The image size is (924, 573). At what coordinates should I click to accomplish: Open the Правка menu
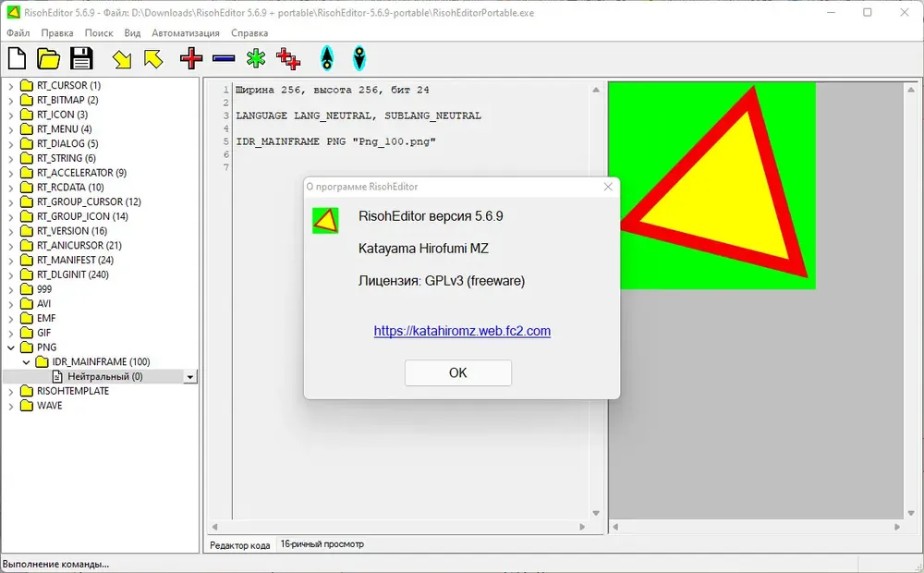point(57,33)
